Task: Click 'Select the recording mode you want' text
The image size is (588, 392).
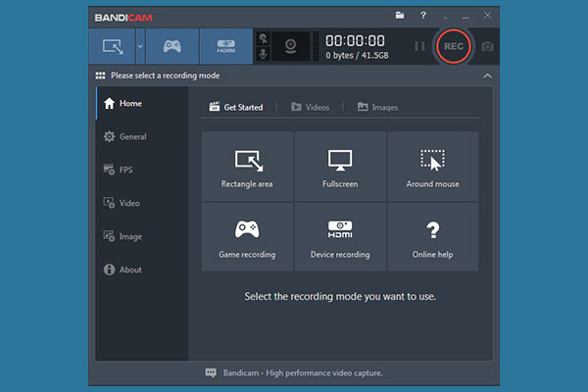Action: pos(340,296)
